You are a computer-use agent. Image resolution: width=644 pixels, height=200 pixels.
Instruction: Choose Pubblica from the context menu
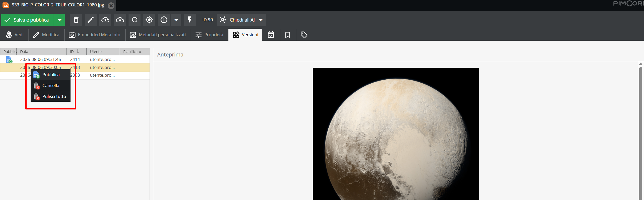[51, 75]
